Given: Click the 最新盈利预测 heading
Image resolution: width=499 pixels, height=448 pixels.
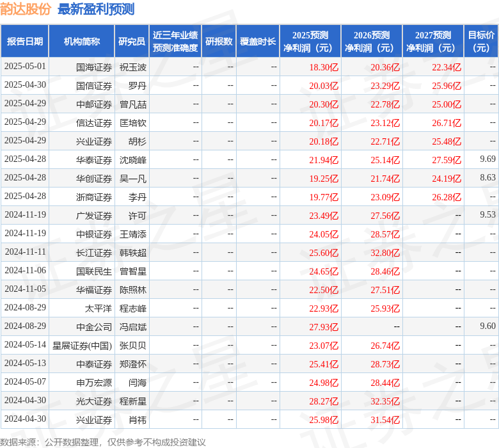Looking at the screenshot, I should 96,9.
